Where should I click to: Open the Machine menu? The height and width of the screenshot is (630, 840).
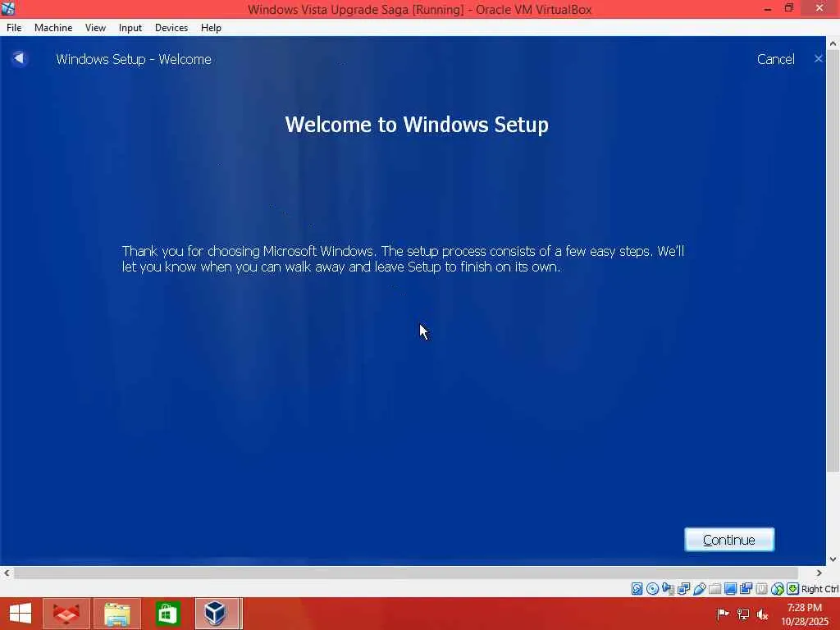pyautogui.click(x=53, y=28)
